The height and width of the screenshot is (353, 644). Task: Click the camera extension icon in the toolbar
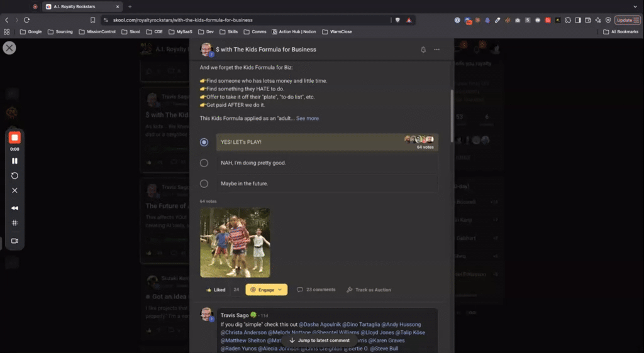[x=518, y=20]
